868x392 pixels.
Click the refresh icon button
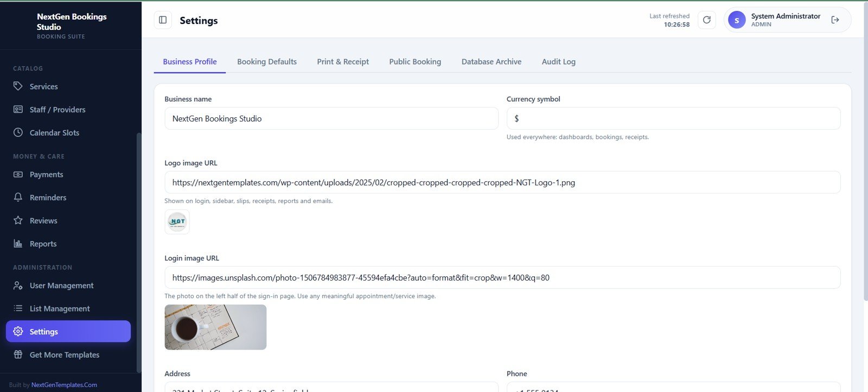pyautogui.click(x=706, y=20)
